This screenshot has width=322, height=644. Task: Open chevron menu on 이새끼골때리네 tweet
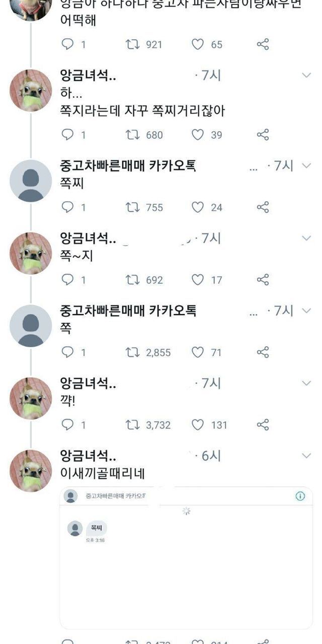click(x=306, y=456)
